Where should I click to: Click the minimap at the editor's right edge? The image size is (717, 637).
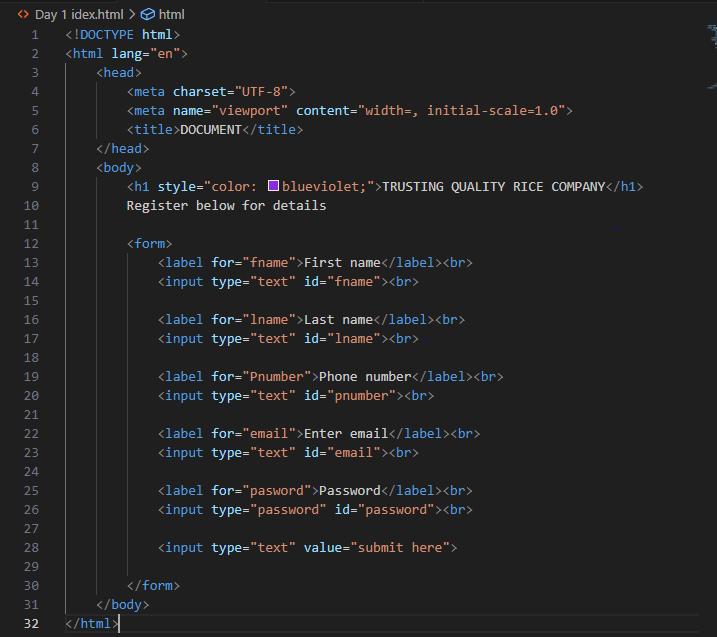point(712,57)
